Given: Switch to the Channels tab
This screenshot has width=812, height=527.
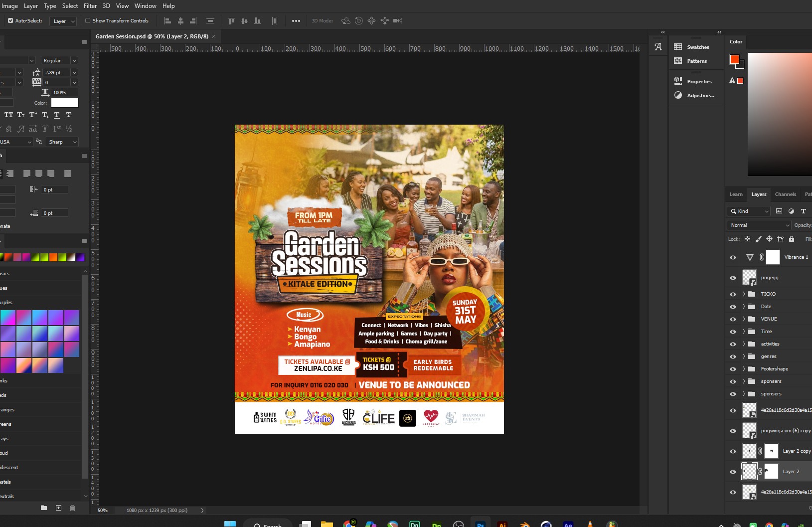Looking at the screenshot, I should [785, 194].
